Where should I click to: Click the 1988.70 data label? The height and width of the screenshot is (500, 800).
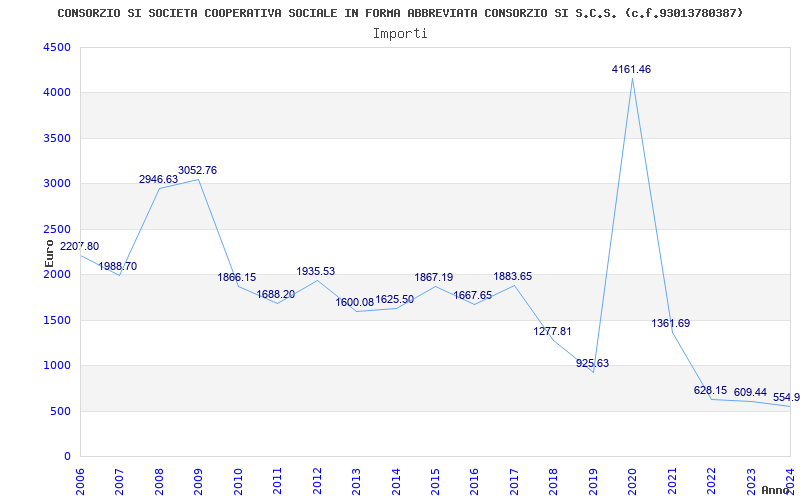point(117,266)
